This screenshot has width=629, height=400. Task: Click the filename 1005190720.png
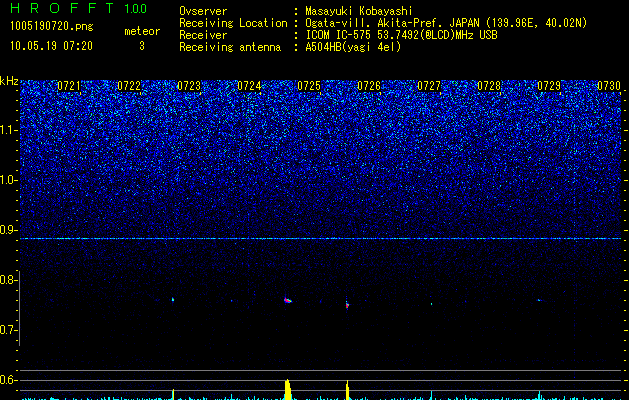pyautogui.click(x=52, y=27)
